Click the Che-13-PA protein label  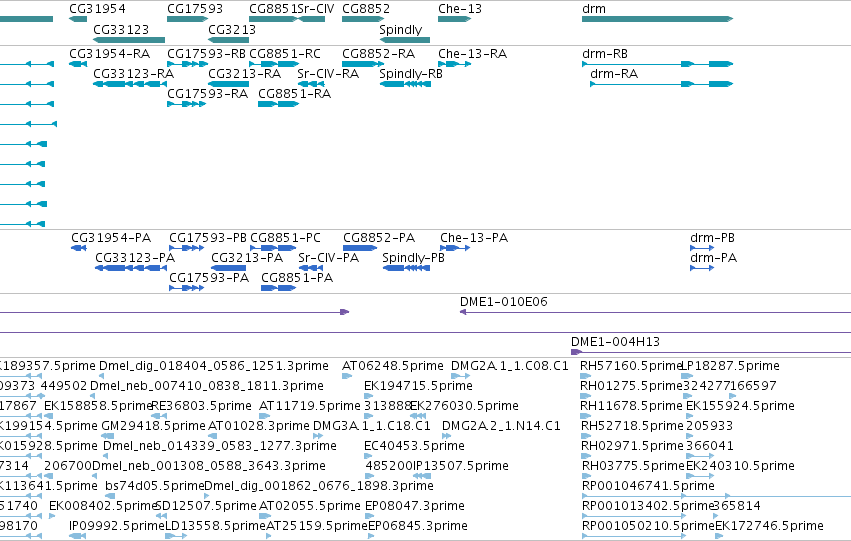pos(474,238)
